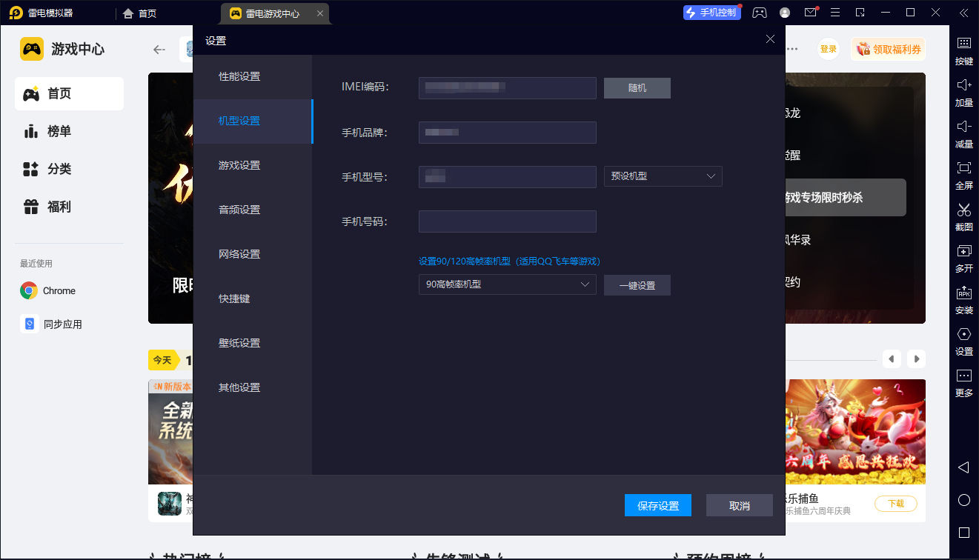
Task: Expand the 预设机型 preset model dropdown
Action: [x=663, y=176]
